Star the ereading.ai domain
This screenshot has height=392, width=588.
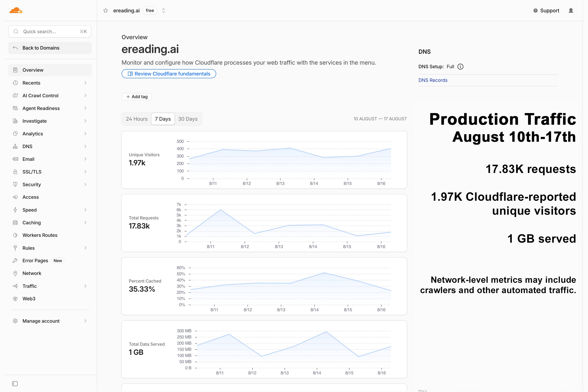pos(105,11)
